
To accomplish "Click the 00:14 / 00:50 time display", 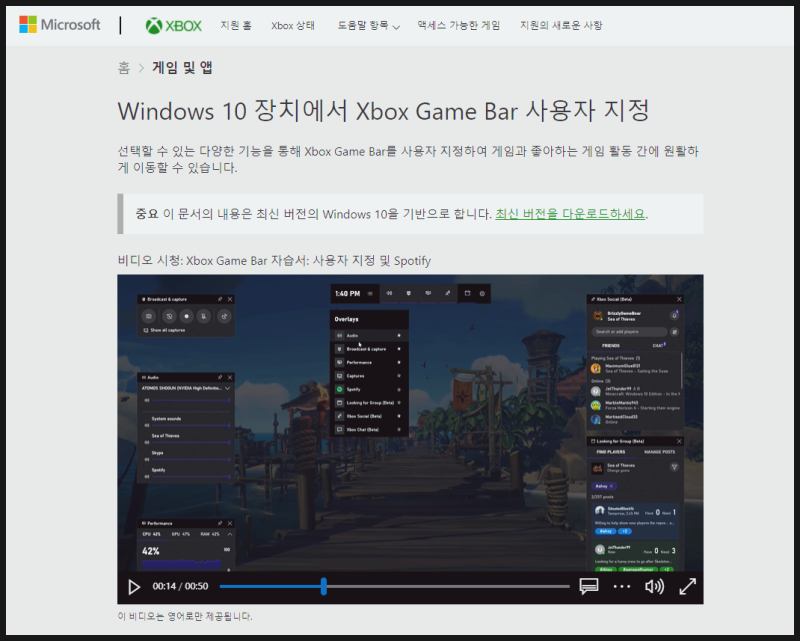I will [x=180, y=586].
